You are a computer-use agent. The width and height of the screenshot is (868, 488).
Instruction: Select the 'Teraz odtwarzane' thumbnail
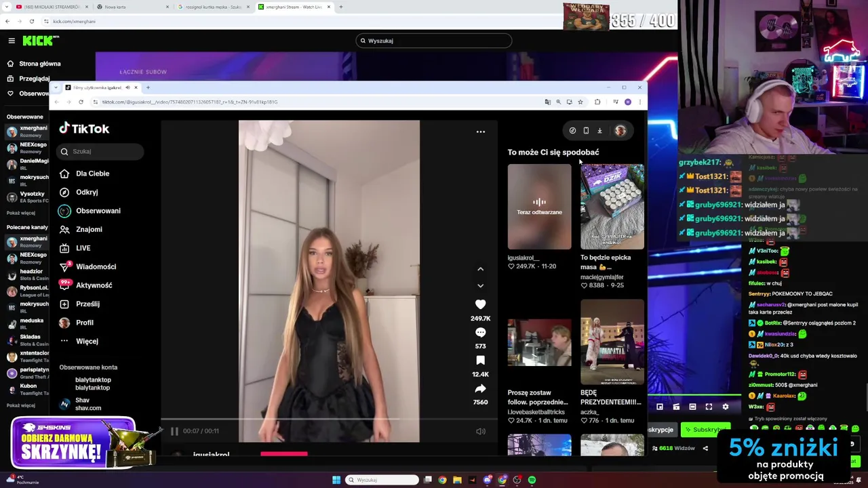tap(539, 207)
